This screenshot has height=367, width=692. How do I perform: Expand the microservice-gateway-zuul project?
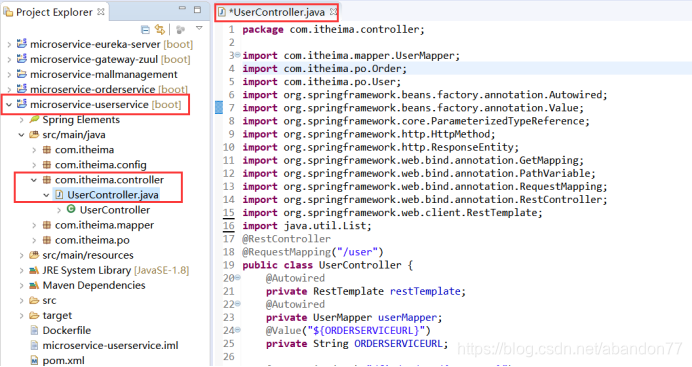9,60
